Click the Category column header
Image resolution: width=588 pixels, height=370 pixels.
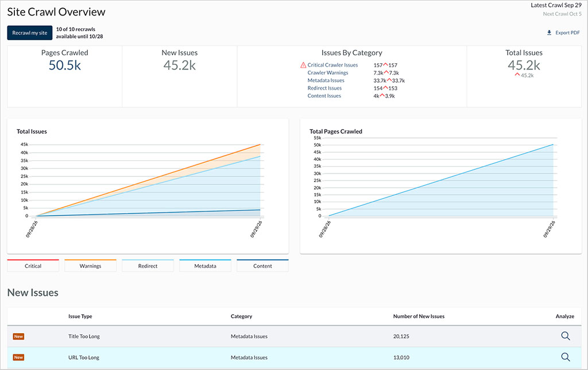[x=242, y=317]
